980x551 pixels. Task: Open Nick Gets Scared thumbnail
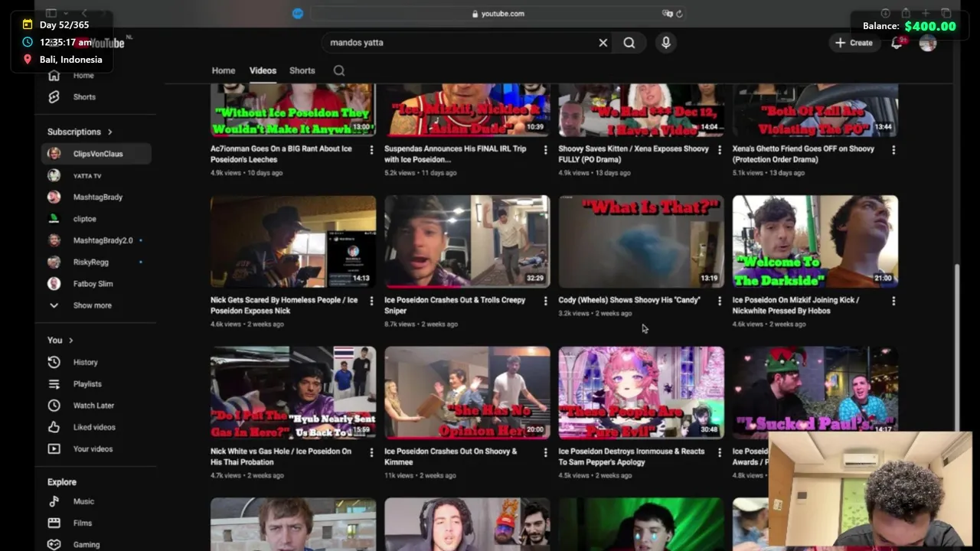(x=293, y=242)
